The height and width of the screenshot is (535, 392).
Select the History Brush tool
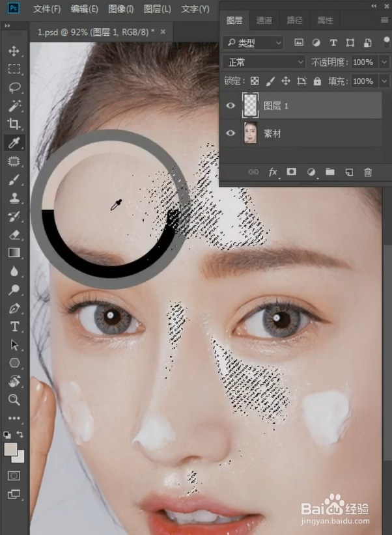14,216
